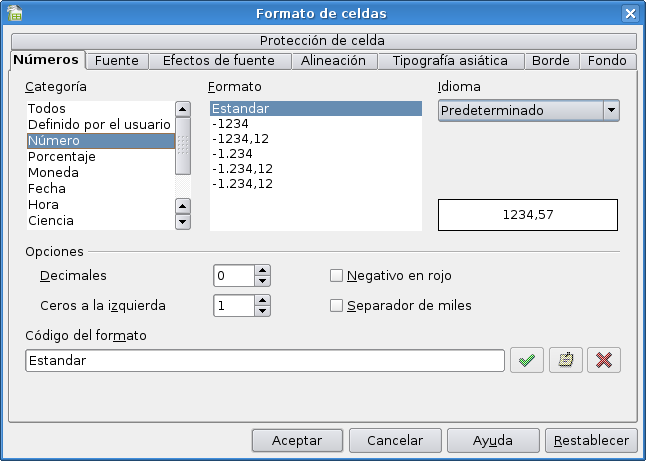Select Porcentaje in the category list
The height and width of the screenshot is (461, 646).
click(62, 157)
